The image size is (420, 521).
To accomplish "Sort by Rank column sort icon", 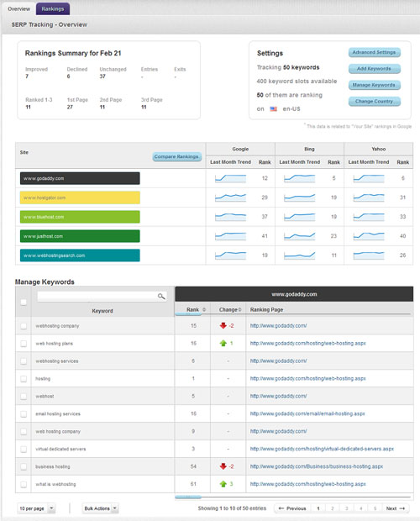I will pyautogui.click(x=204, y=310).
